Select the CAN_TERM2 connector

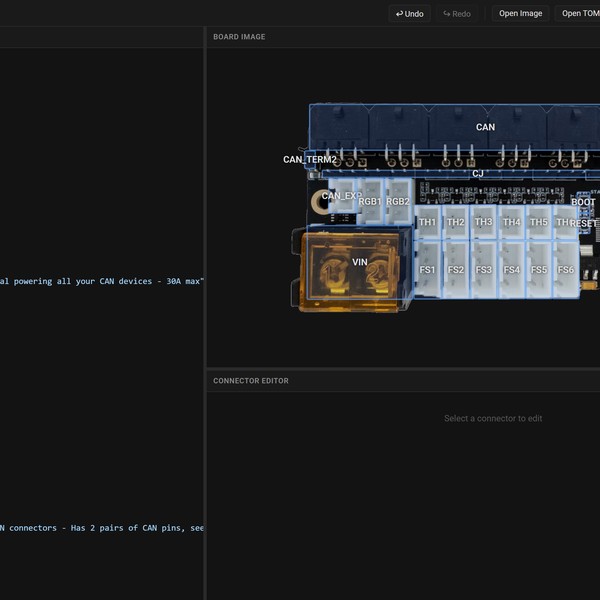point(310,160)
